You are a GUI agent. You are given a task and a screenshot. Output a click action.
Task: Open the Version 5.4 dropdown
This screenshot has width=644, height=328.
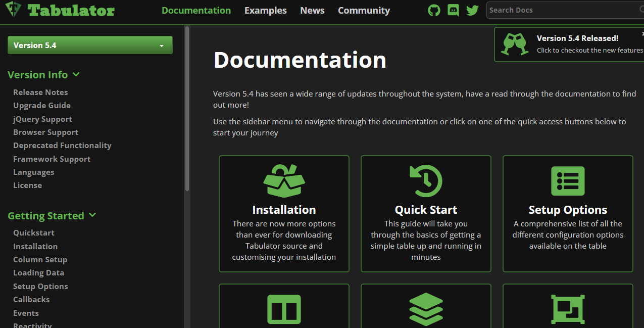(x=90, y=45)
